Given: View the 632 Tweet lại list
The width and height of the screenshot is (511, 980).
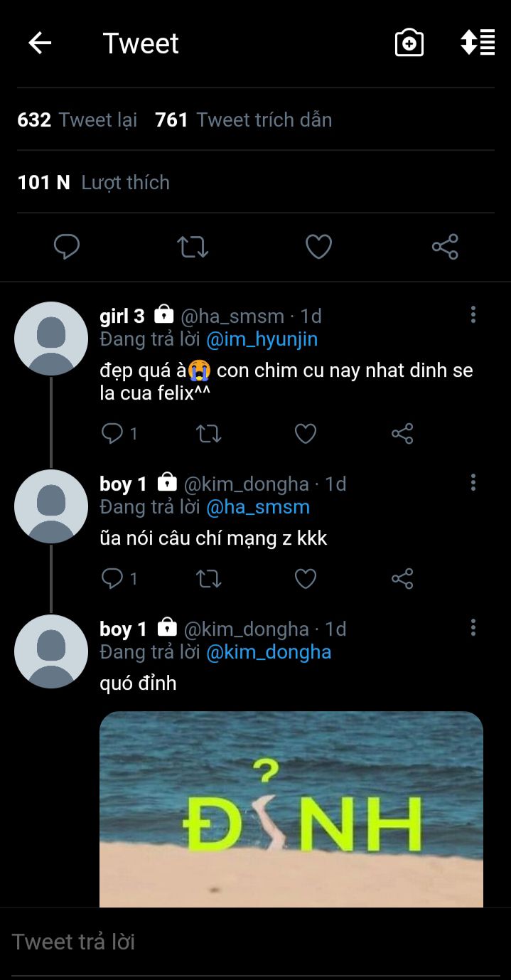Looking at the screenshot, I should [x=77, y=120].
